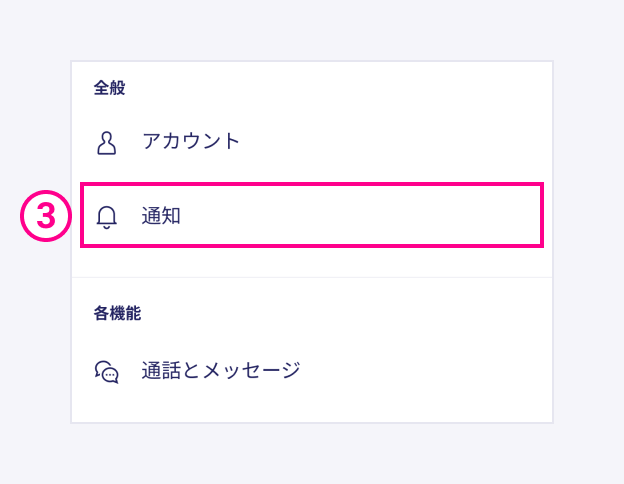Click the pink circled number 3 marker
The width and height of the screenshot is (624, 484).
tap(45, 216)
